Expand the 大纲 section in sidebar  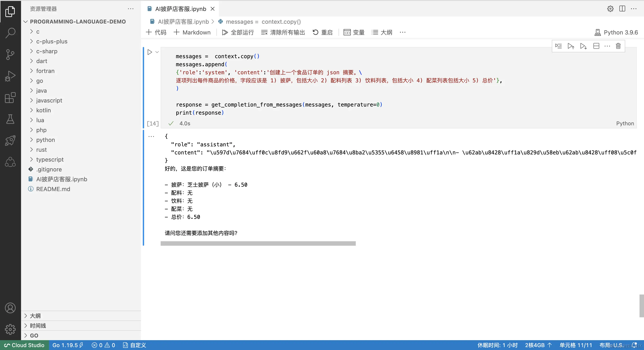point(35,316)
